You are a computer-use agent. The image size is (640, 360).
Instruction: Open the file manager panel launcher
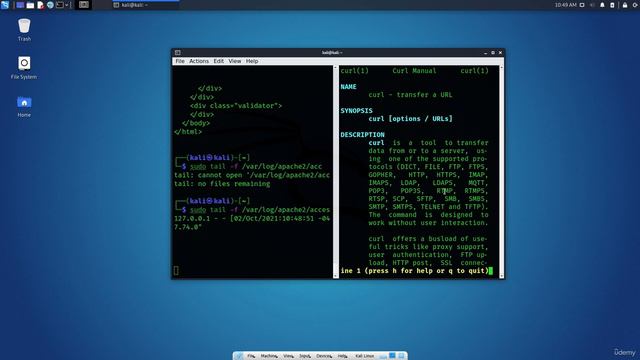pyautogui.click(x=30, y=5)
